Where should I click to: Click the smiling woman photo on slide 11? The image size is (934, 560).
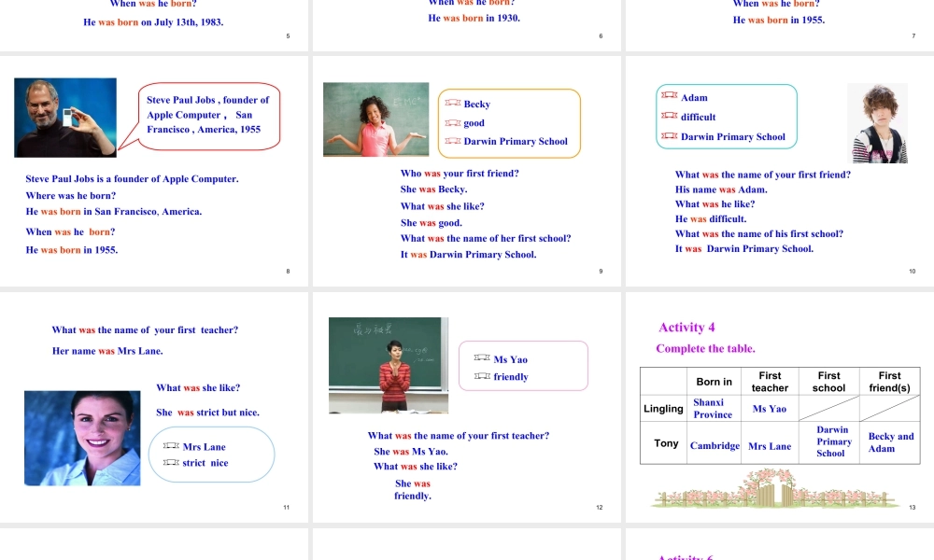[82, 438]
